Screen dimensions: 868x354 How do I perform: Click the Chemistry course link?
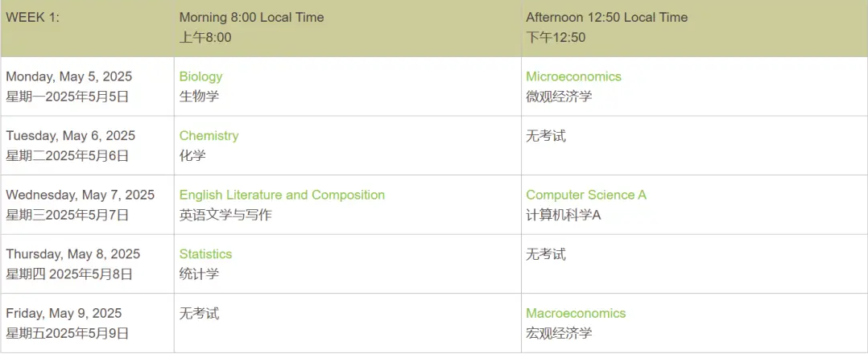(209, 136)
